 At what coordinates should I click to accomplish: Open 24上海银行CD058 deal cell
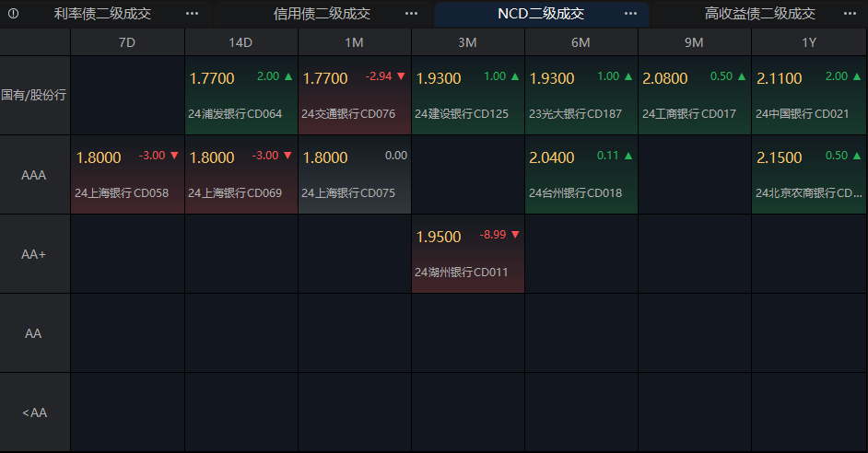click(127, 175)
